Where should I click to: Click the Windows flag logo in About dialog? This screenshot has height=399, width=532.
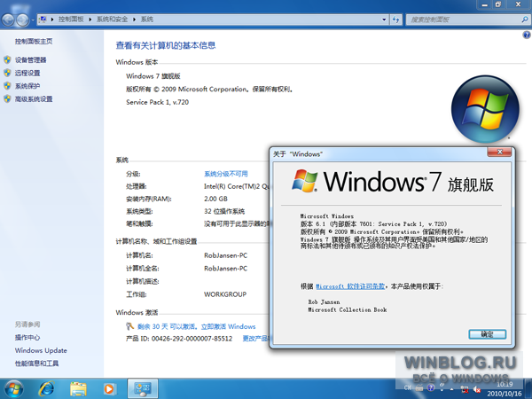click(x=304, y=181)
